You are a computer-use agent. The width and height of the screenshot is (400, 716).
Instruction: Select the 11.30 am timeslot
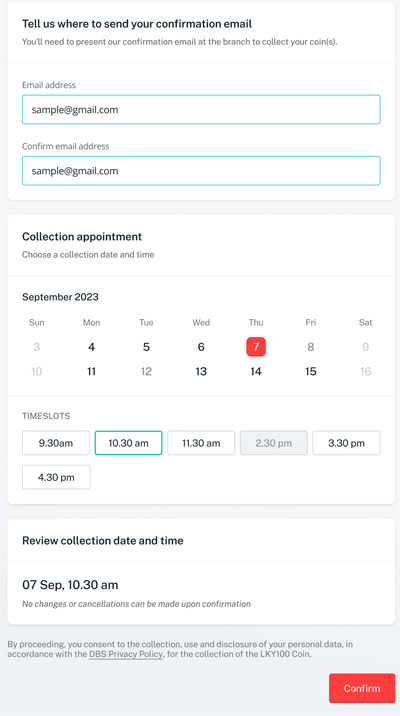(201, 443)
